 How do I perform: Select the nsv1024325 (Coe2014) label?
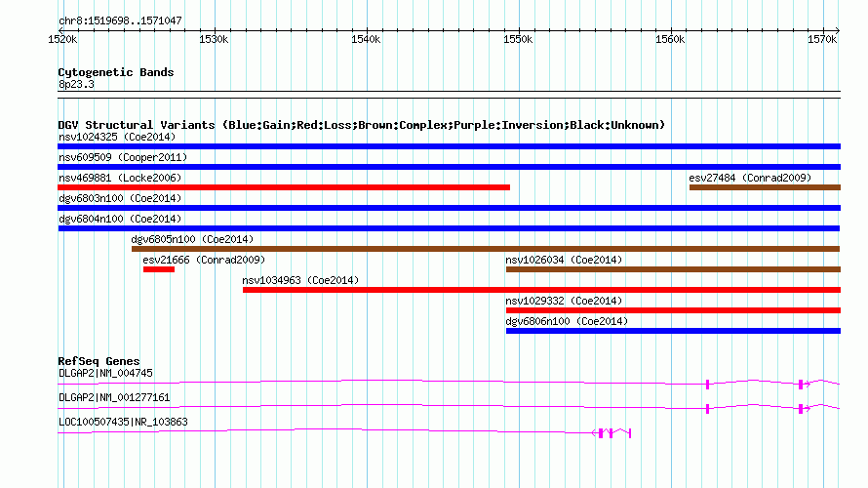click(117, 137)
